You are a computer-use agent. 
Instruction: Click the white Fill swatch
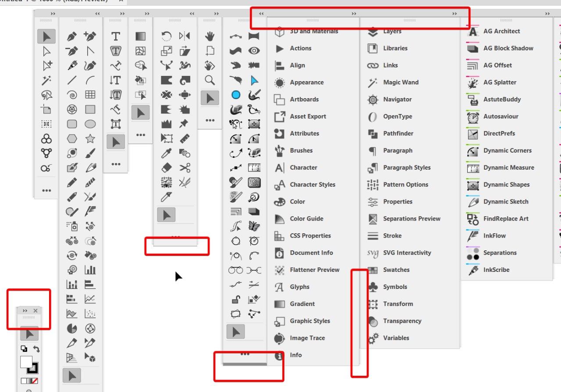click(26, 362)
